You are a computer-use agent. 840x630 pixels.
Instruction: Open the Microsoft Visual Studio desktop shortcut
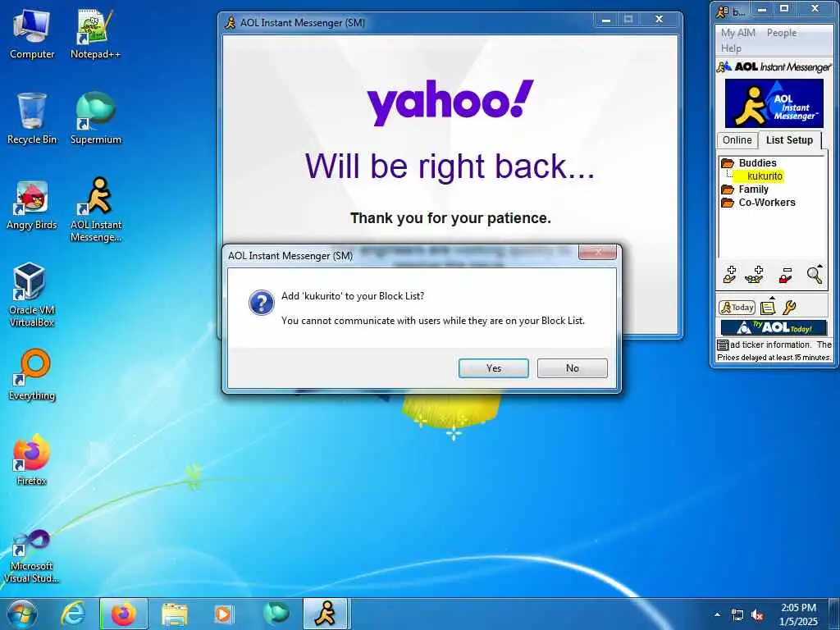[x=32, y=556]
